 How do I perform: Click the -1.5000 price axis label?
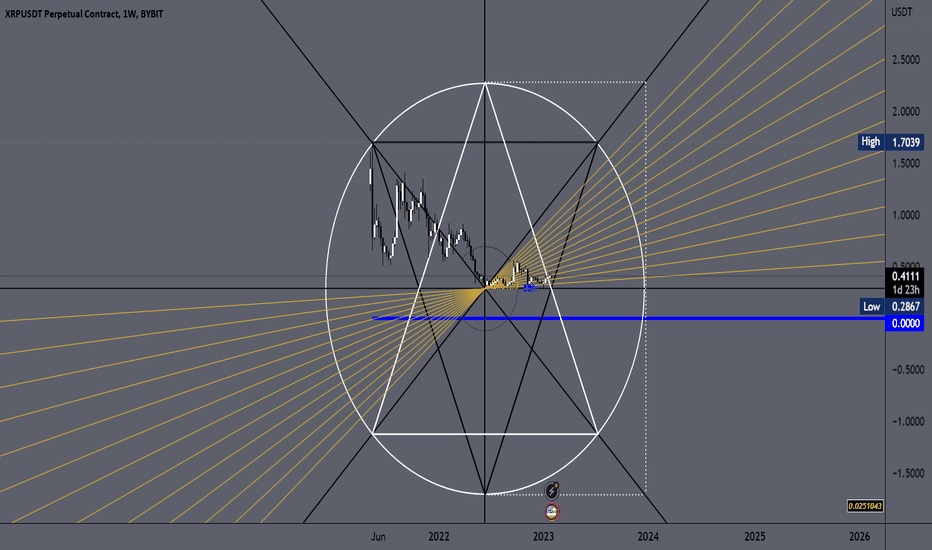908,473
